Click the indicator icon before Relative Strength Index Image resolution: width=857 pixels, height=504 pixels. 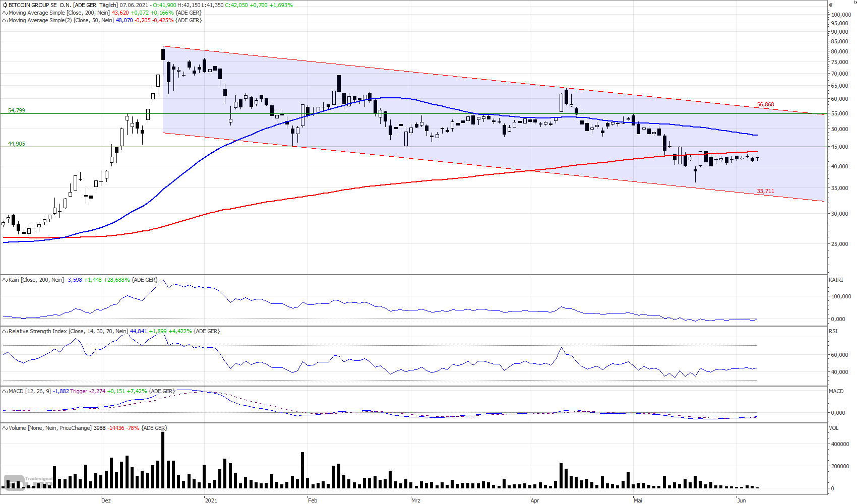coord(5,331)
